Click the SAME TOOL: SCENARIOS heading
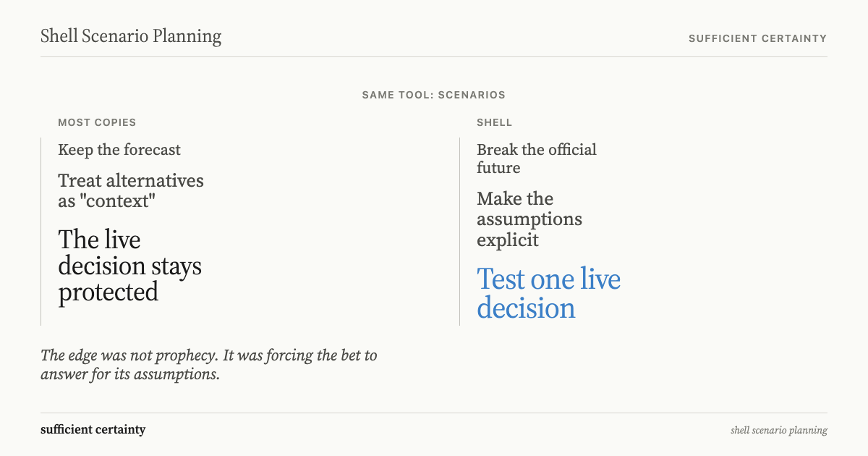 point(434,95)
